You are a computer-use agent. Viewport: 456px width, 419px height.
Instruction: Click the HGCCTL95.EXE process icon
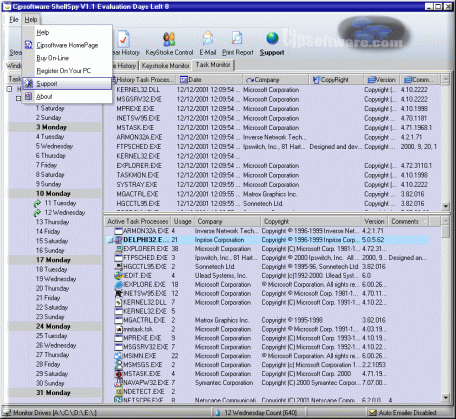118,267
